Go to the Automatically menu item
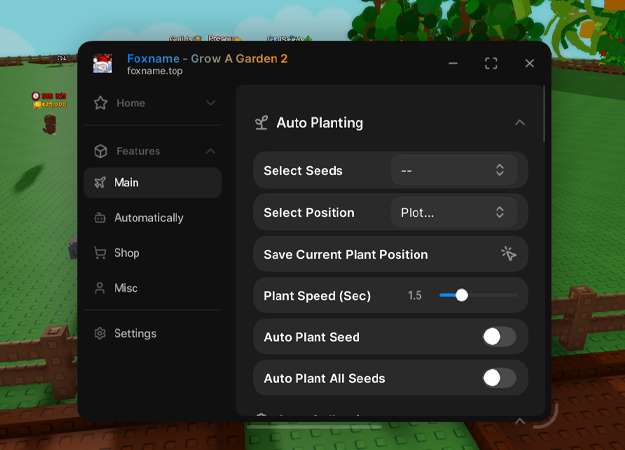The image size is (625, 450). coord(153,218)
